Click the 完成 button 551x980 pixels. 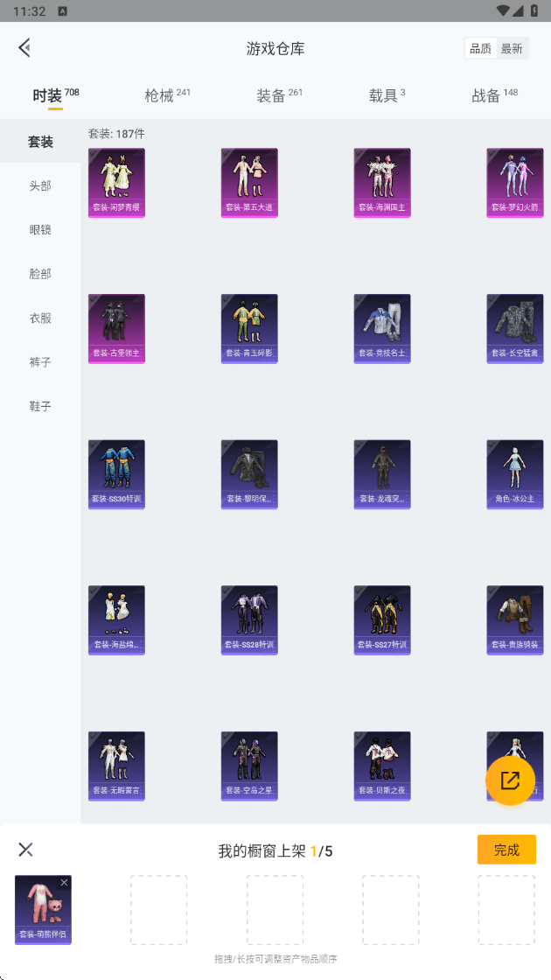[506, 850]
